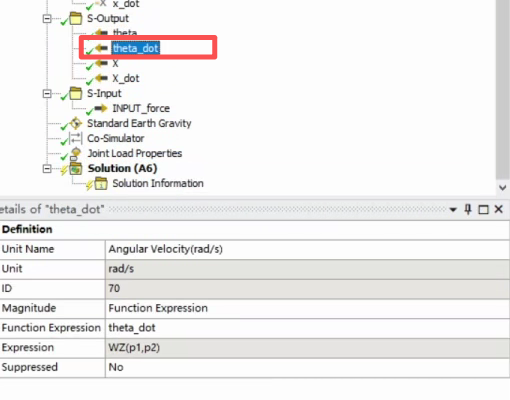Select the X_dot output arrow icon
The height and width of the screenshot is (400, 510).
pos(101,78)
